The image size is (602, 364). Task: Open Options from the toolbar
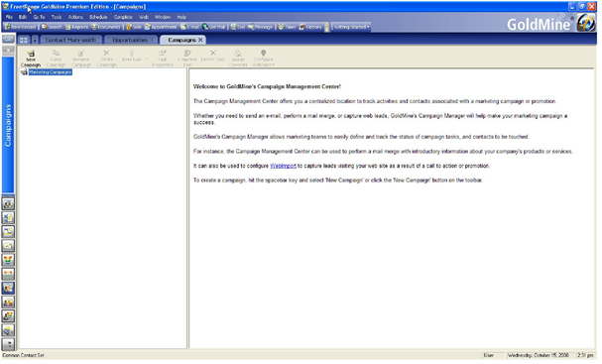(310, 27)
